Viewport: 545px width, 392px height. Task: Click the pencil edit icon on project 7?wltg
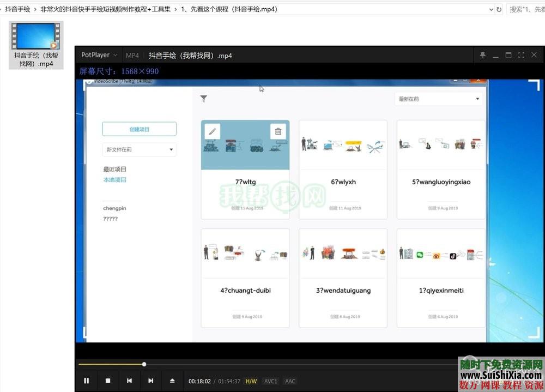[212, 131]
